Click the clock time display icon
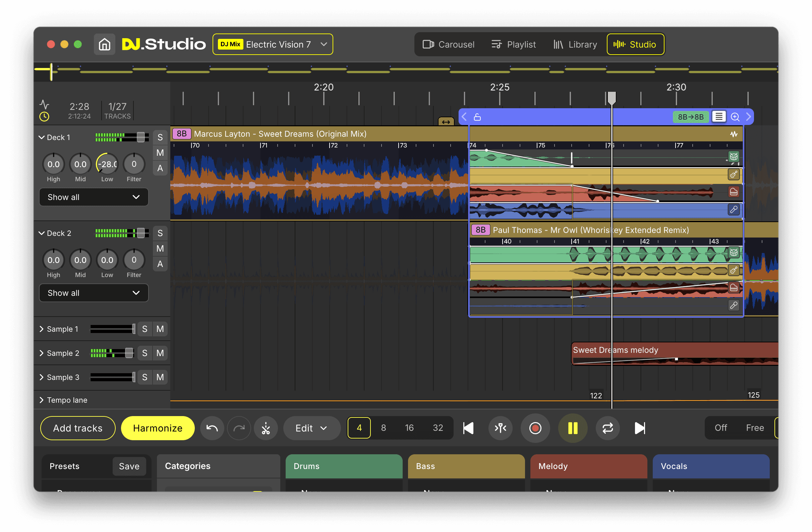The width and height of the screenshot is (812, 532). tap(44, 117)
